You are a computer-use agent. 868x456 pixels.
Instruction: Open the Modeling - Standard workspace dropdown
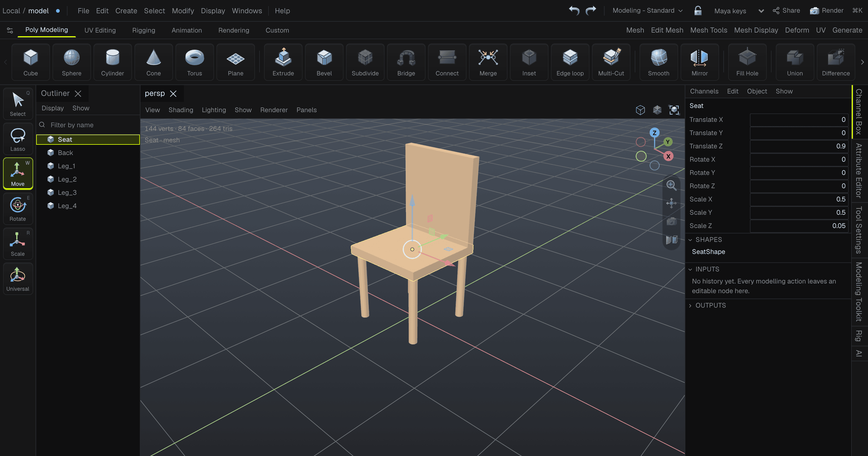click(647, 10)
